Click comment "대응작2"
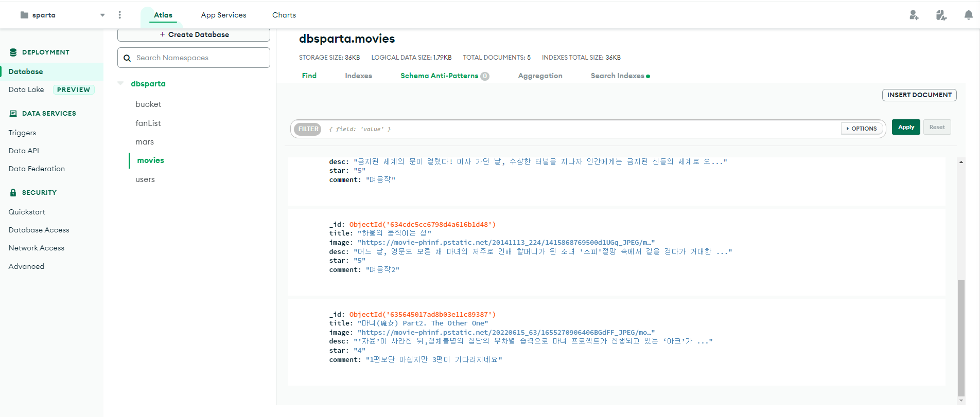980x417 pixels. pos(382,270)
